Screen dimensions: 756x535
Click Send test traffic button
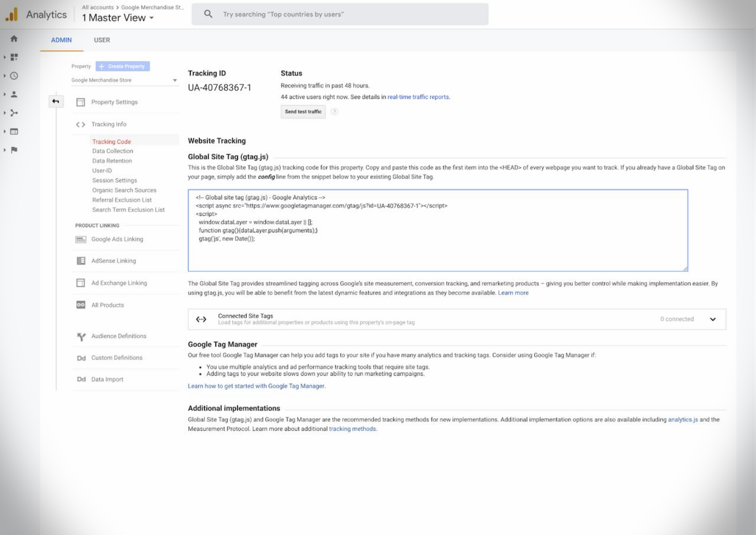pos(303,112)
